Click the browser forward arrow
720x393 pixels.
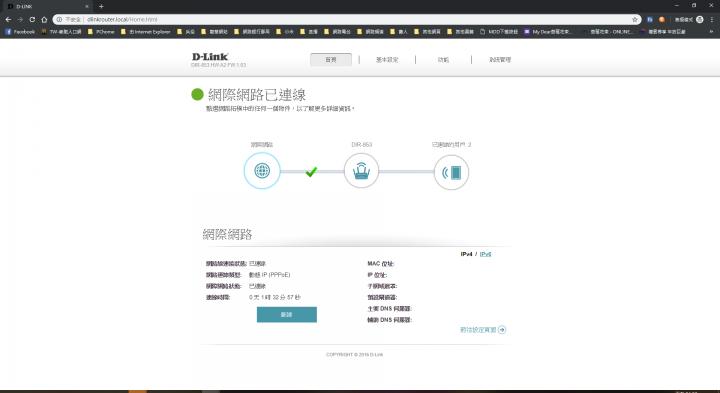point(20,19)
